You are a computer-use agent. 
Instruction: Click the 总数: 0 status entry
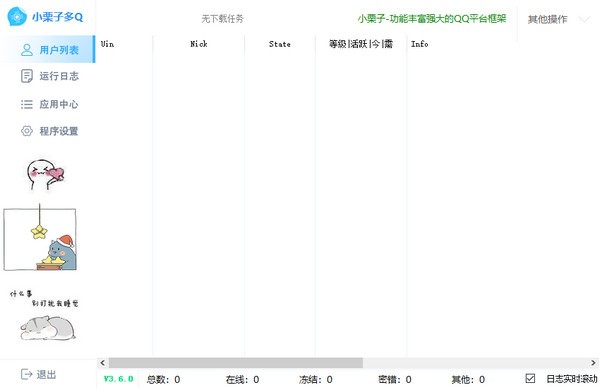tap(163, 379)
